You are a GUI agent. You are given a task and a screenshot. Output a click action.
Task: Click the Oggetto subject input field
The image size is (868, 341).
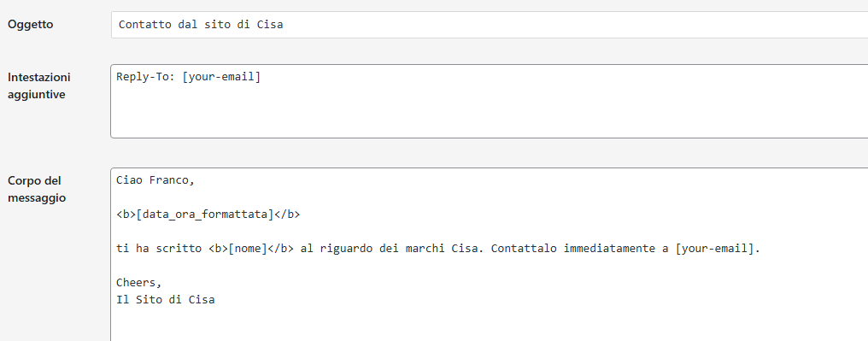pyautogui.click(x=490, y=25)
